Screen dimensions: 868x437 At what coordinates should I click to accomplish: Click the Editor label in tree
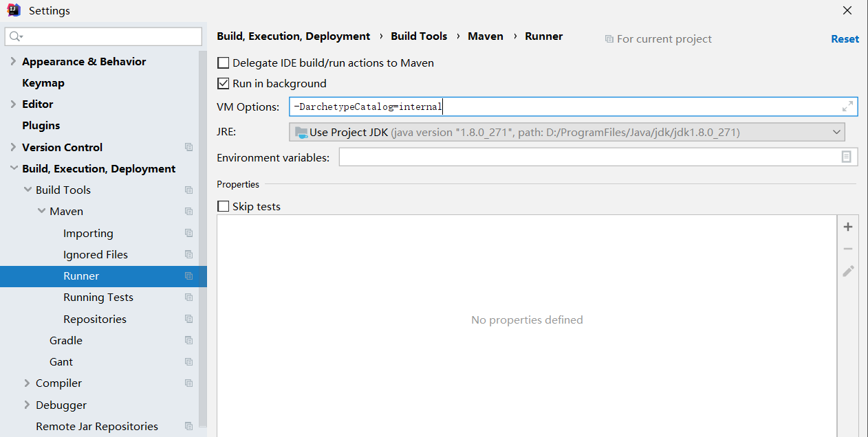point(38,104)
